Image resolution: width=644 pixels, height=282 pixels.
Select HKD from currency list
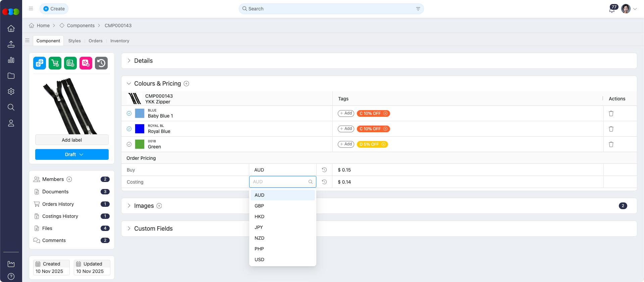[x=283, y=217]
